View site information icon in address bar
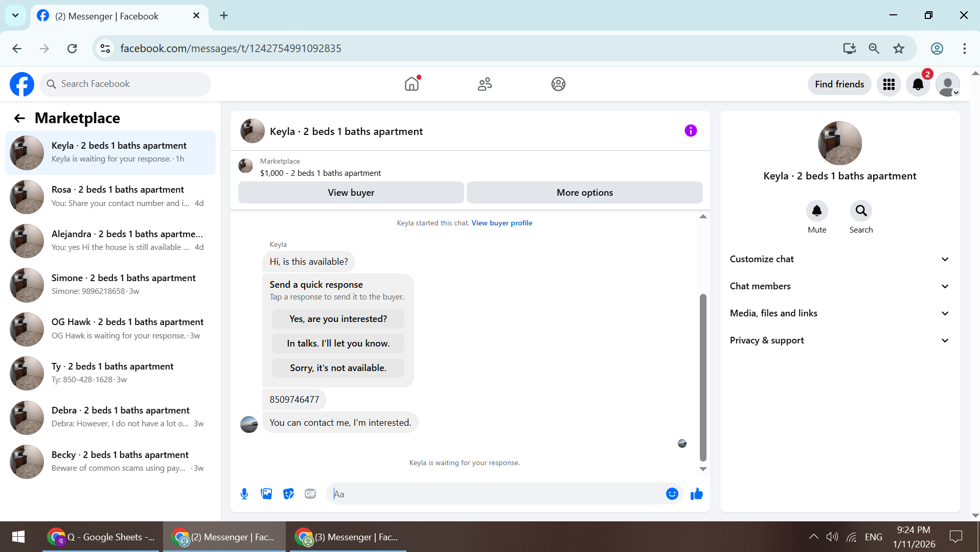980x552 pixels. tap(105, 49)
